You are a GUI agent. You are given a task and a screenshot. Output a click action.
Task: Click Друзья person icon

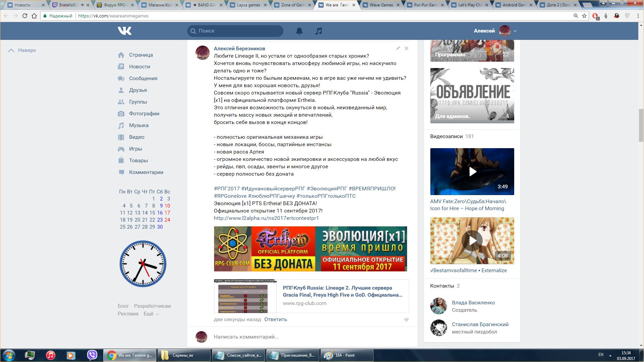(x=121, y=90)
